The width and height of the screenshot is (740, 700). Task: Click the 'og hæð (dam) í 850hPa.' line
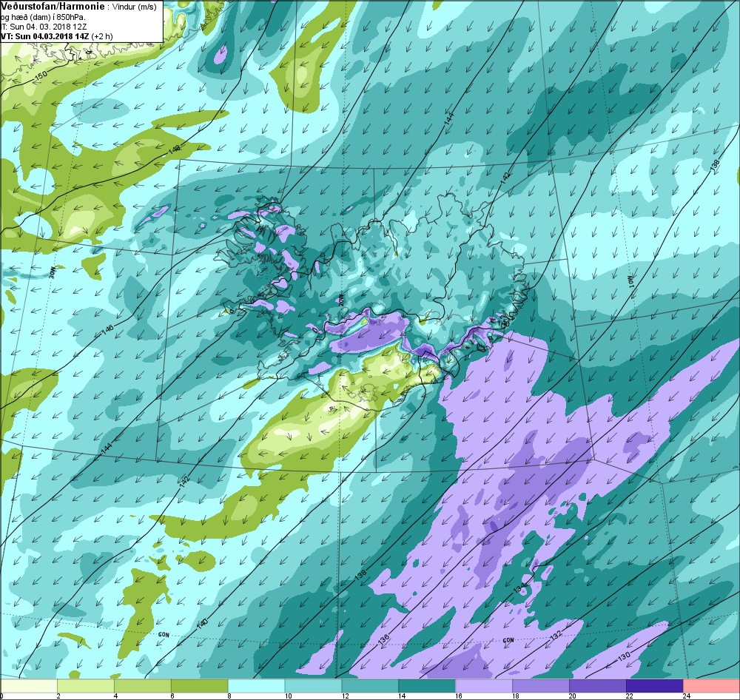coord(43,17)
